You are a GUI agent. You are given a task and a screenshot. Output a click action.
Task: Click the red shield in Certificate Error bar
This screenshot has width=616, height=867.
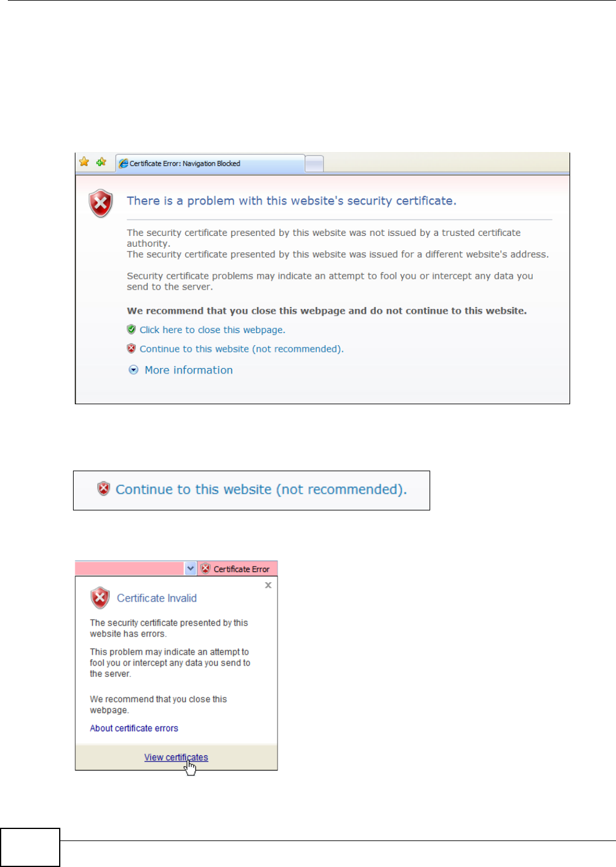(205, 568)
